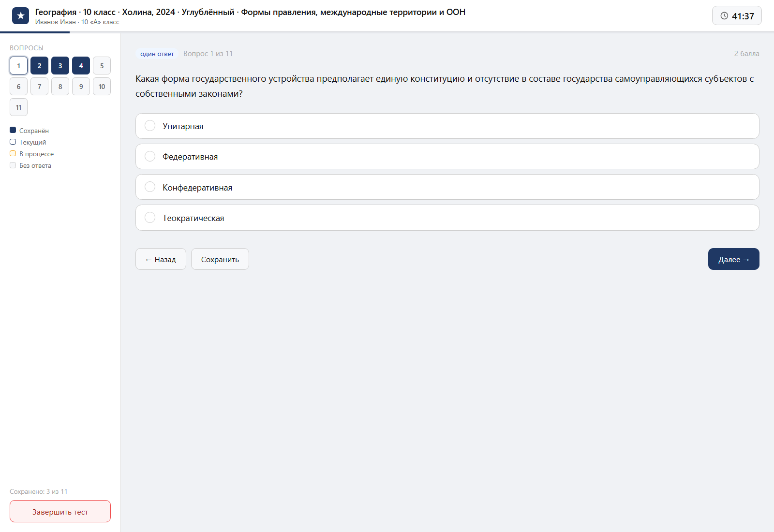
Task: Finish via Завершить тест button
Action: click(x=60, y=512)
